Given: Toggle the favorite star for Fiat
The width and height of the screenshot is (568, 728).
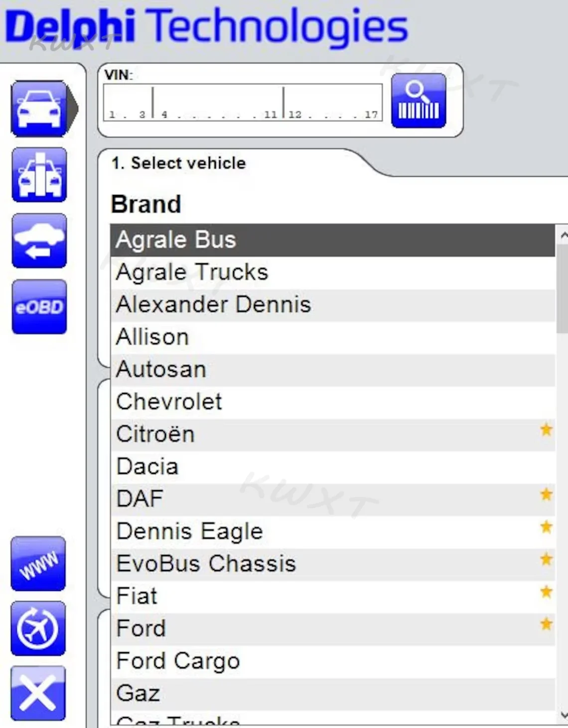Looking at the screenshot, I should pos(546,592).
